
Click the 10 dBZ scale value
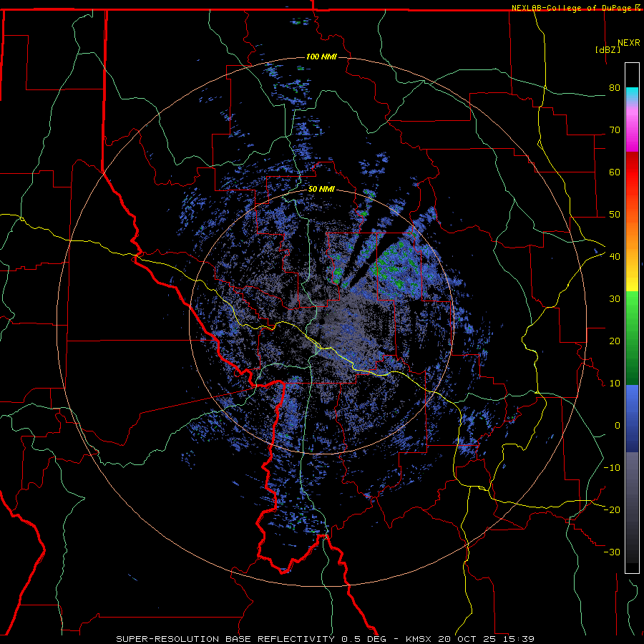tap(615, 384)
